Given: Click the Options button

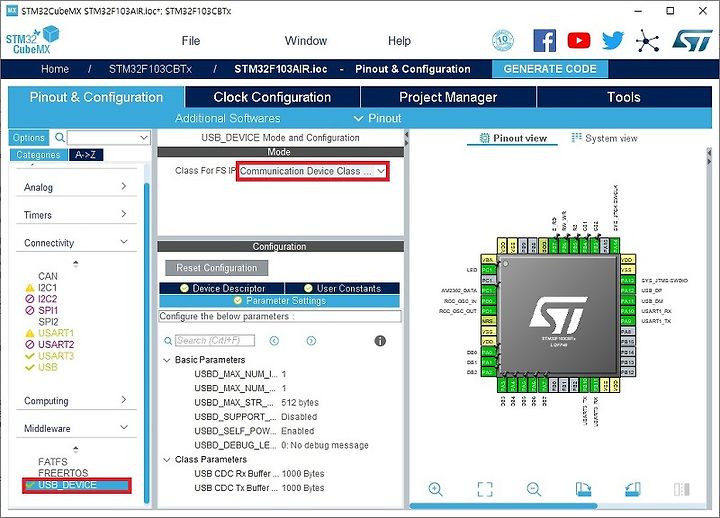Looking at the screenshot, I should point(28,138).
